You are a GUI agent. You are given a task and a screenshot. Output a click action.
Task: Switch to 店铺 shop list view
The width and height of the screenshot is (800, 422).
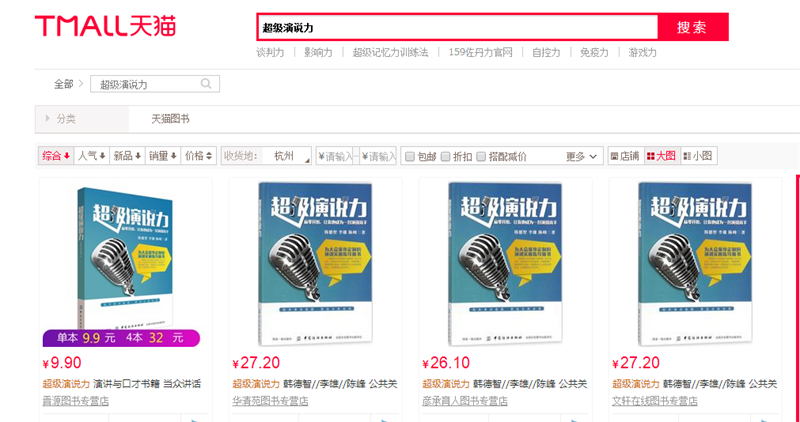click(624, 156)
